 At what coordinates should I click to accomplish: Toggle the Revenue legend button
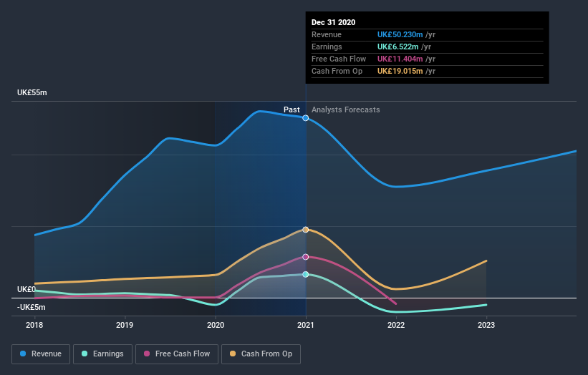coord(41,354)
